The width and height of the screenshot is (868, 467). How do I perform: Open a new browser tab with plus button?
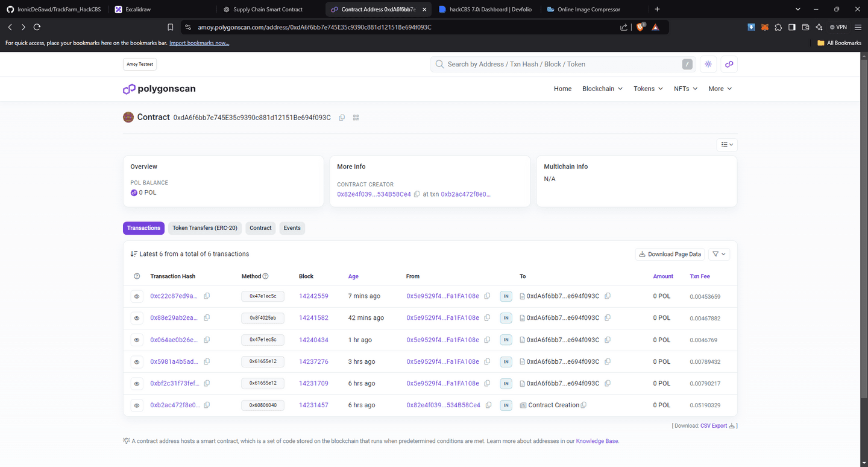click(x=657, y=9)
